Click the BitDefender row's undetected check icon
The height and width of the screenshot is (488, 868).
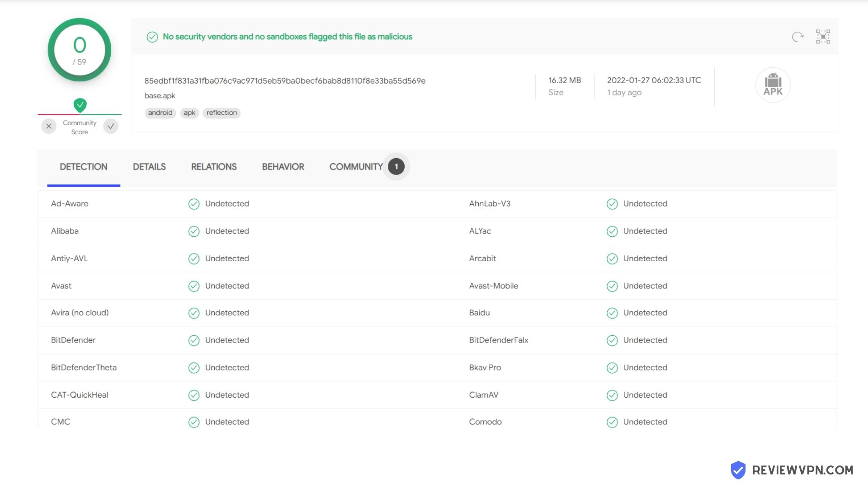[x=194, y=340]
